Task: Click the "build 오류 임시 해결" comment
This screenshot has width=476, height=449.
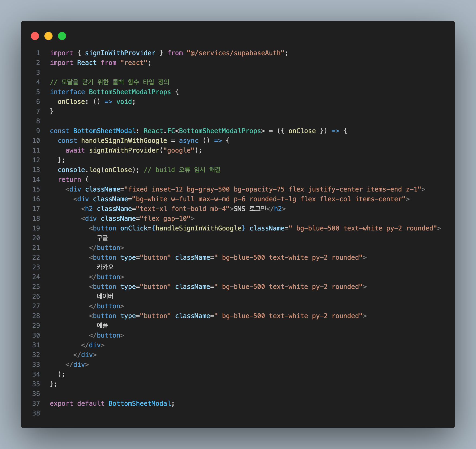Action: point(182,170)
